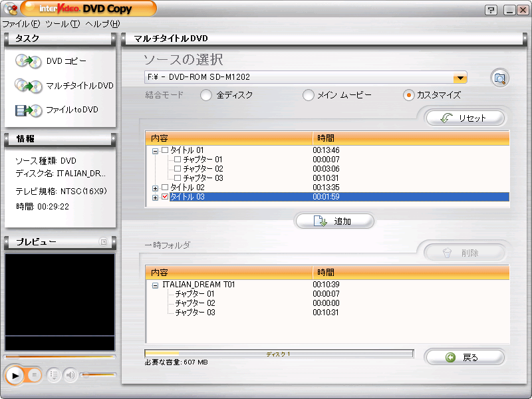
Task: Click the help question mark button
Action: tap(491, 10)
